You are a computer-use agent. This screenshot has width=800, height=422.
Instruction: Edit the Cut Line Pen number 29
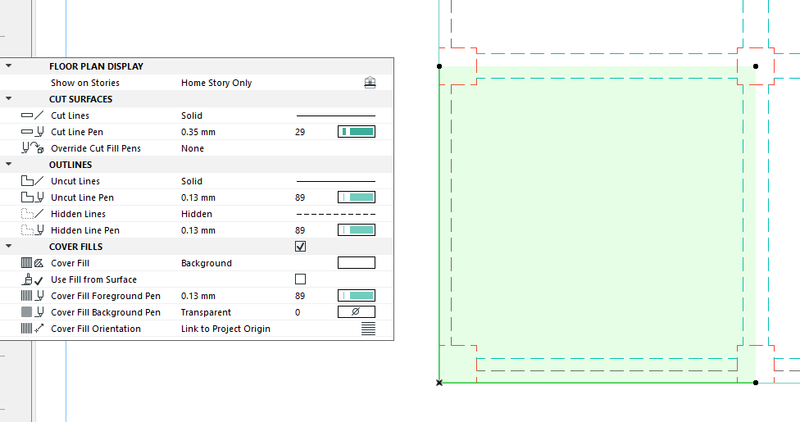(300, 132)
